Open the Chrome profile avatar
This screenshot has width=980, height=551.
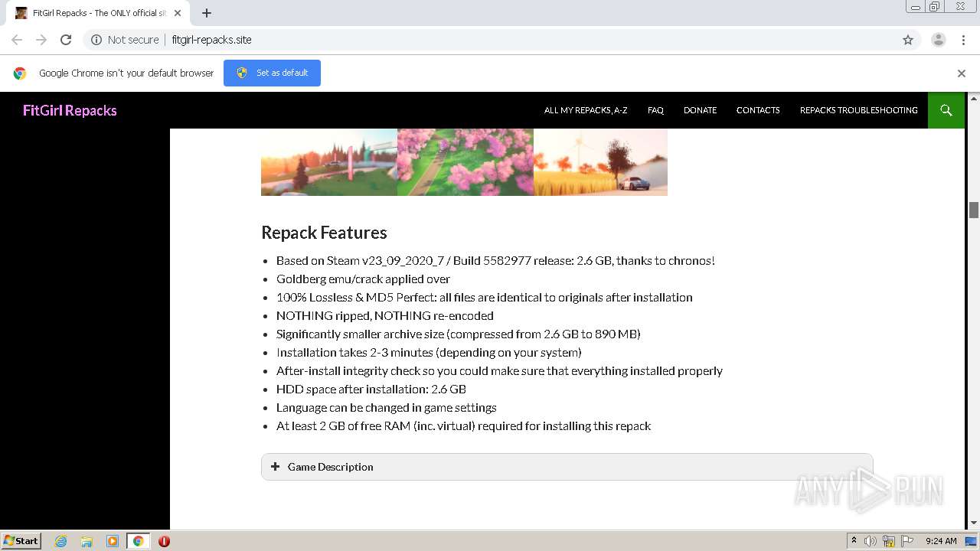coord(939,40)
